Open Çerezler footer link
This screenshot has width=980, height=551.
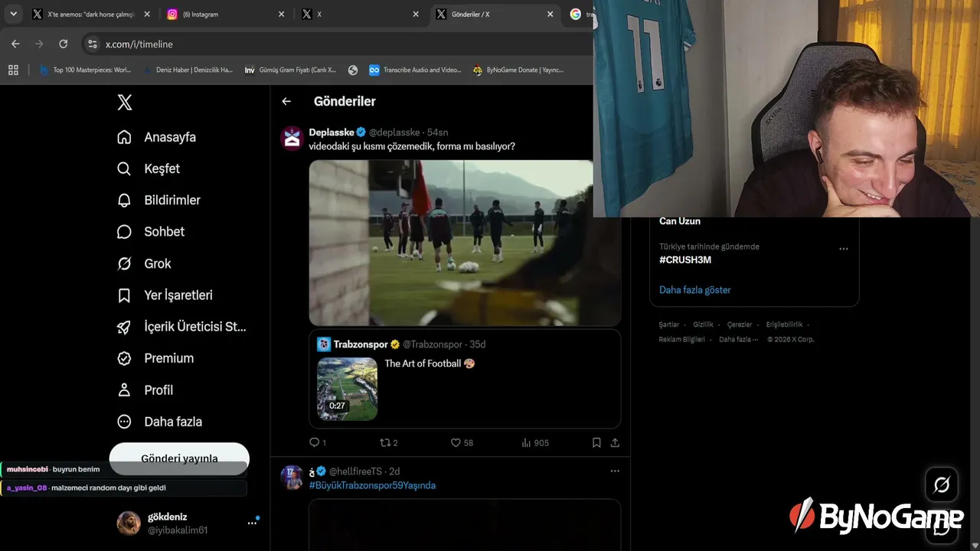click(x=740, y=324)
